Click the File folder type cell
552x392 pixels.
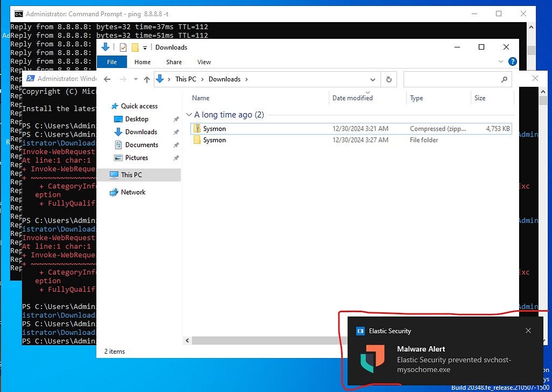(424, 140)
